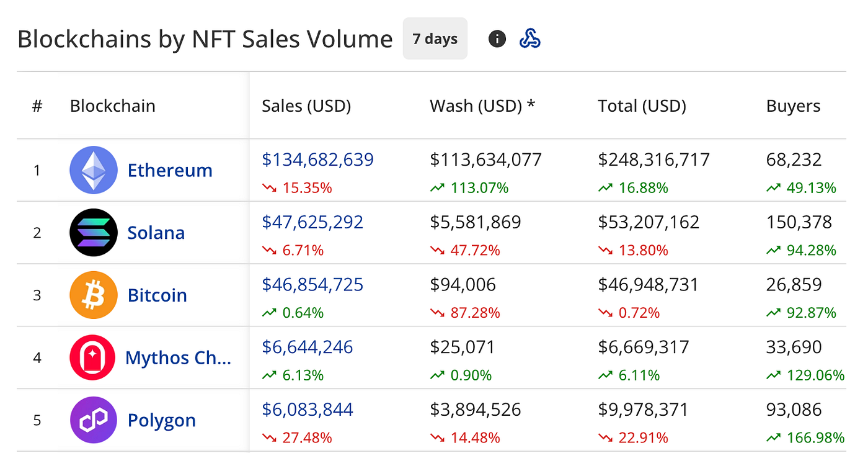Click Ethereum sales change 15.35%

coord(297,187)
